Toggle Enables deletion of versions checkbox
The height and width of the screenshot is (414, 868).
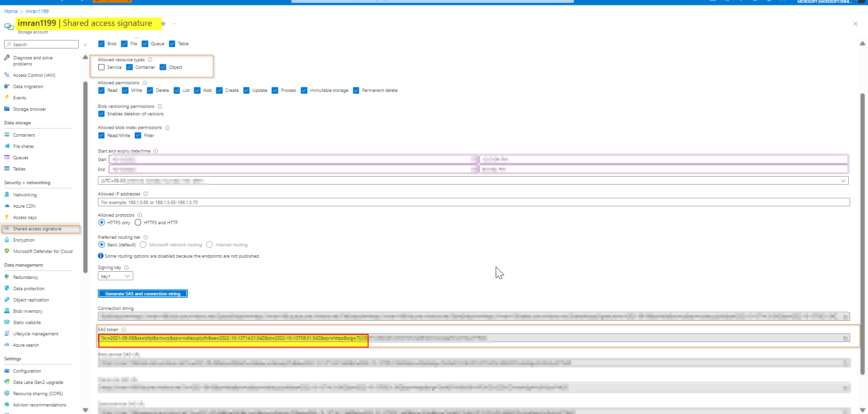pos(101,114)
